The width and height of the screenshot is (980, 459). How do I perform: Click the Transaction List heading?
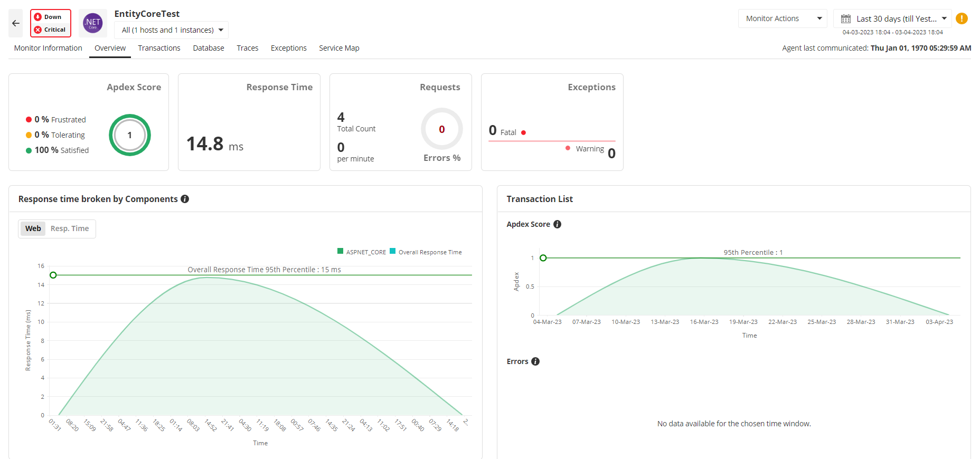(x=540, y=199)
